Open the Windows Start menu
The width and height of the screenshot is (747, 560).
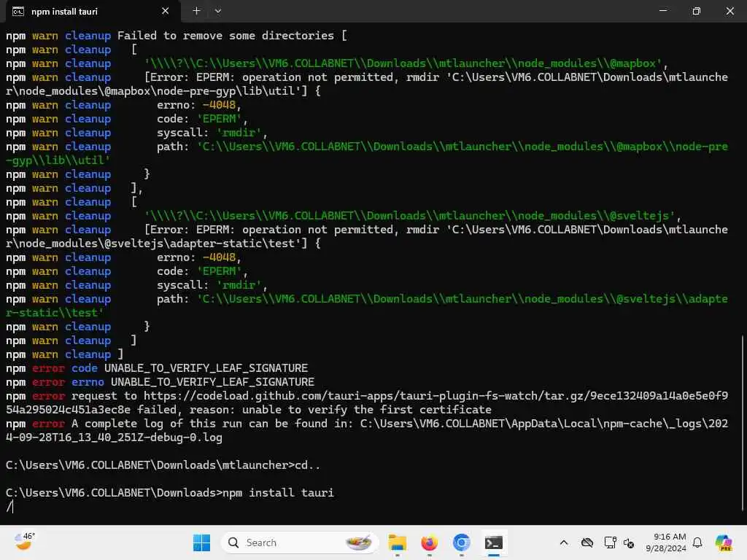[201, 542]
